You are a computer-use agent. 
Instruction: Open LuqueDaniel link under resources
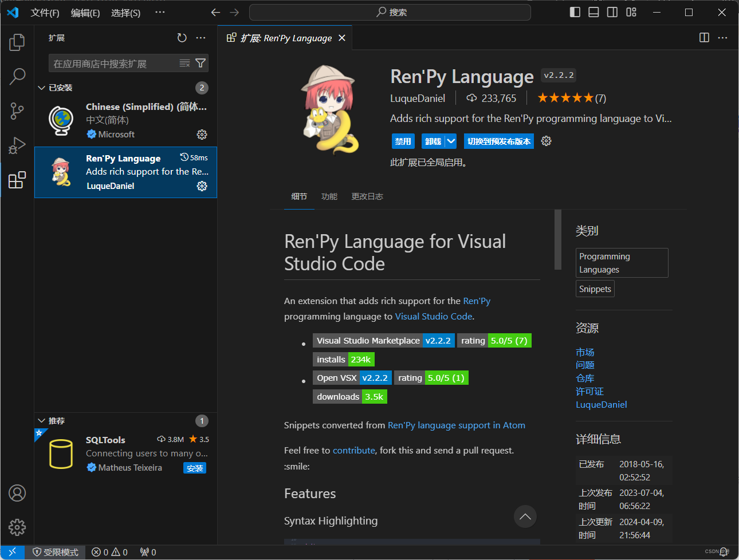point(602,404)
